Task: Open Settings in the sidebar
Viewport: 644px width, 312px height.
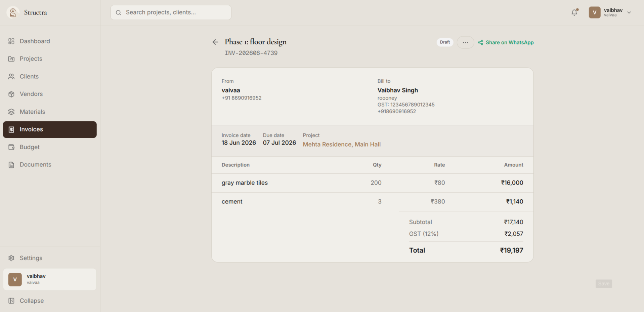Action: coord(50,258)
